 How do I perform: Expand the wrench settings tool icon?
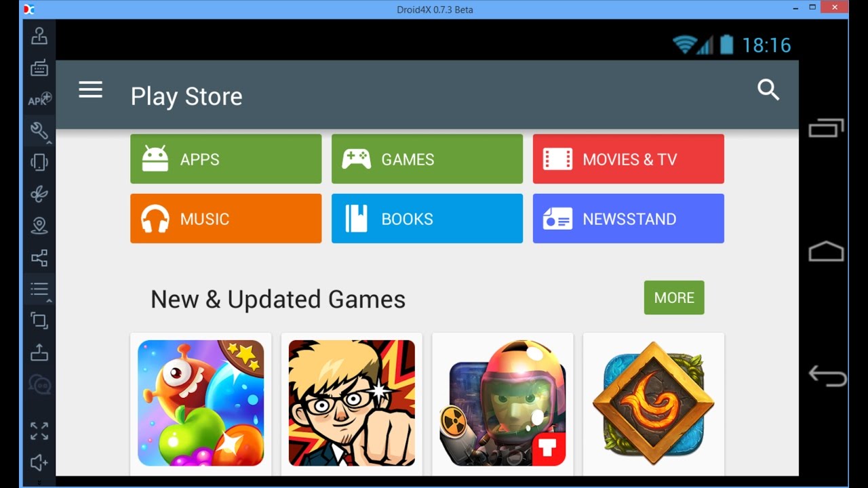pos(39,130)
